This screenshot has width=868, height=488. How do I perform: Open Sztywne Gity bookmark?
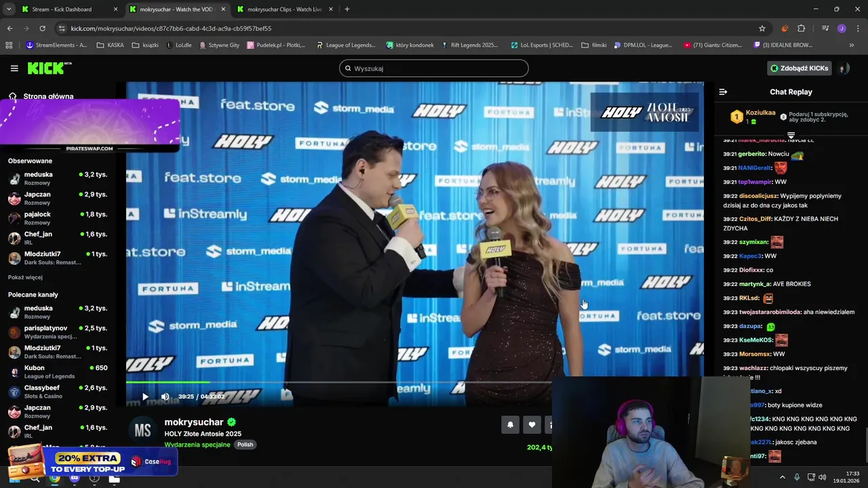coord(220,45)
